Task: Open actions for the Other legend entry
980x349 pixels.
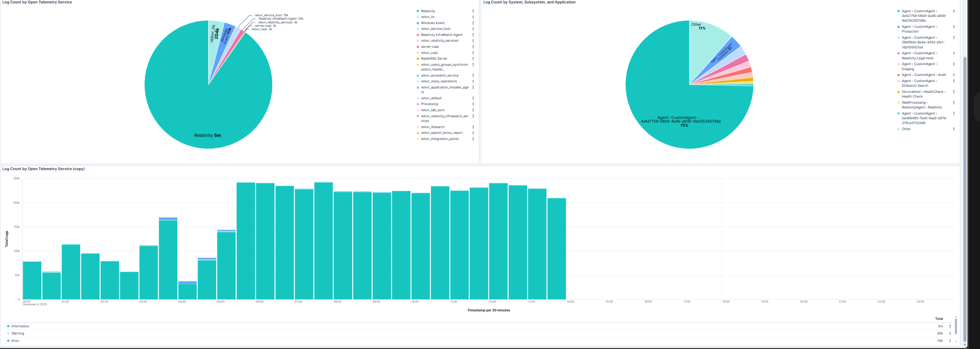Action: pos(954,129)
